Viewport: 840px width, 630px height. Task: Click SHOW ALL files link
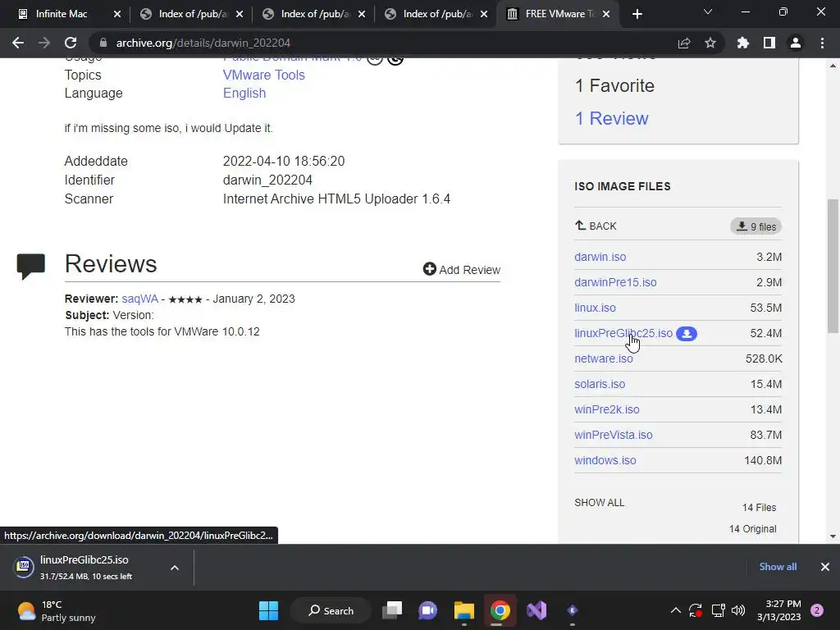tap(600, 503)
